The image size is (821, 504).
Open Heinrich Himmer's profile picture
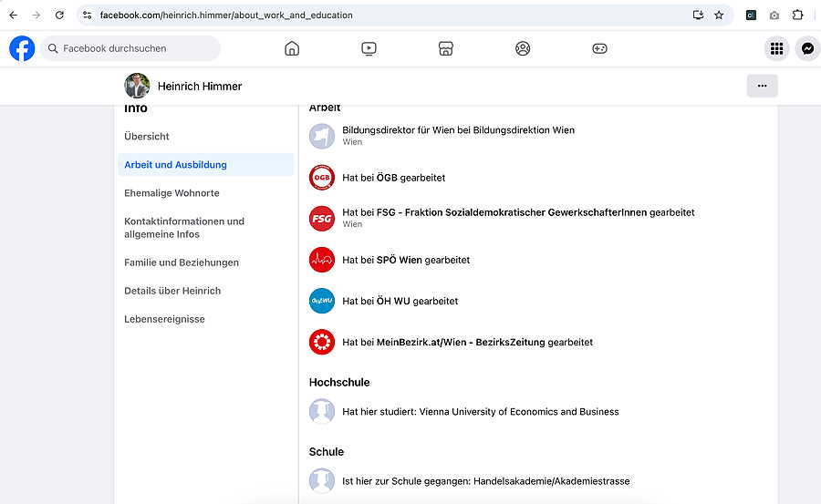[x=137, y=86]
